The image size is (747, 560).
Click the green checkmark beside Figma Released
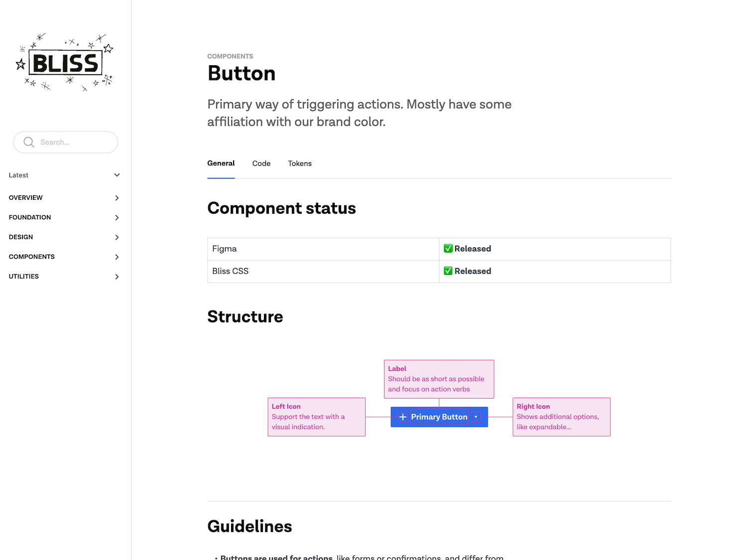point(448,249)
